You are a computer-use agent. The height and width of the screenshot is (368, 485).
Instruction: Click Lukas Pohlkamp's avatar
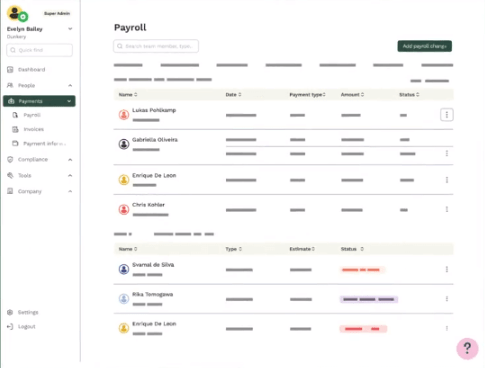click(x=124, y=115)
